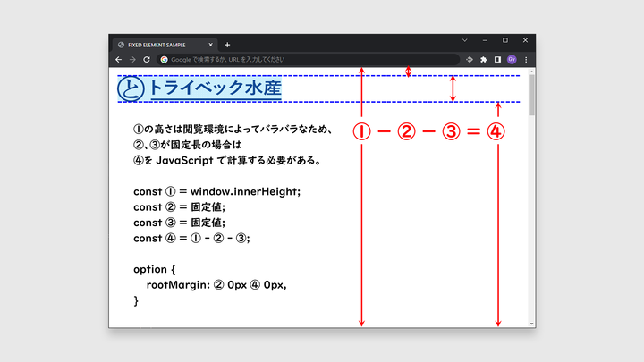The image size is (644, 362).
Task: Click the Google icon in the address bar
Action: pyautogui.click(x=165, y=60)
